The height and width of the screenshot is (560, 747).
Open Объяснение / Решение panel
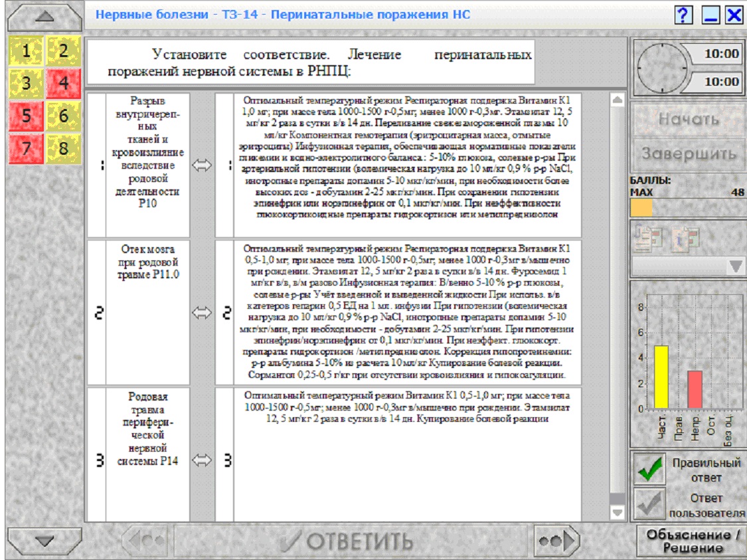pyautogui.click(x=691, y=541)
